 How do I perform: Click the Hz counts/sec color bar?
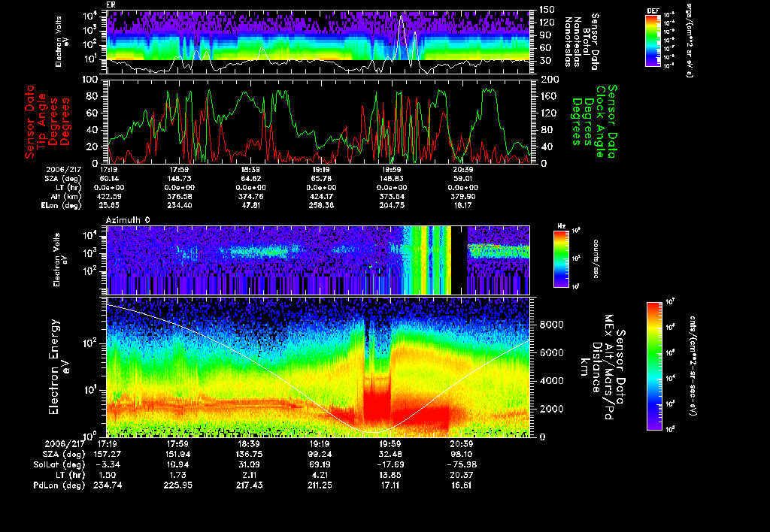pos(561,258)
